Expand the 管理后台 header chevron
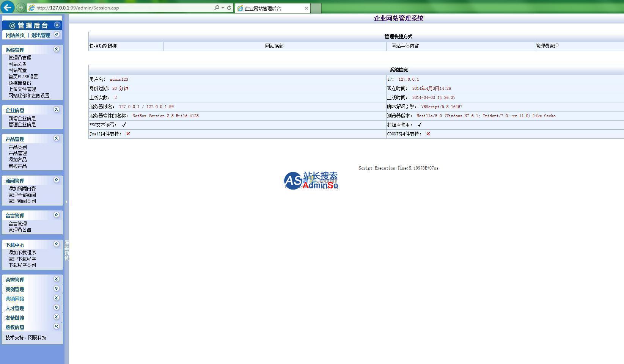The width and height of the screenshot is (624, 364). tap(57, 25)
